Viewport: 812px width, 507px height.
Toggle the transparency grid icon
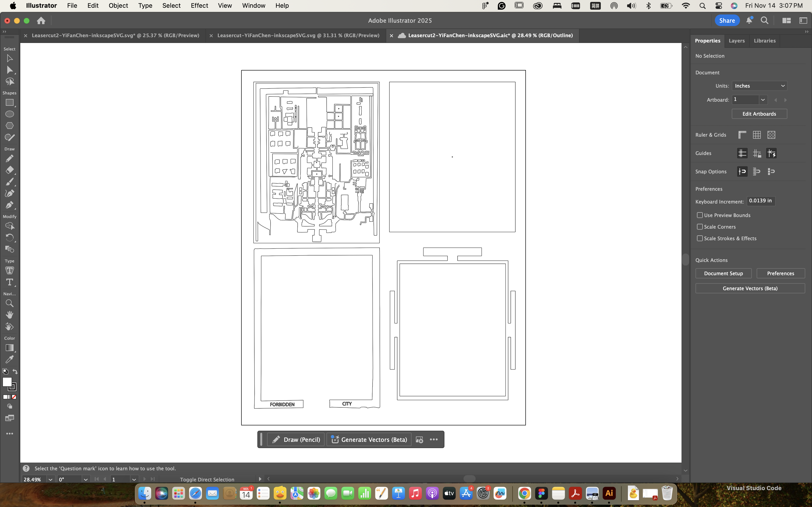(x=771, y=135)
